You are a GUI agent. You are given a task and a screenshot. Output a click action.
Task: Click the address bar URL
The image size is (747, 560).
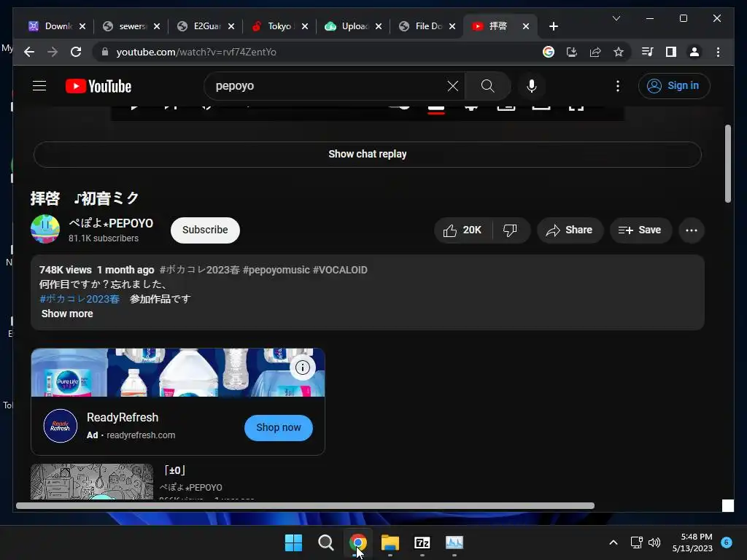tap(196, 52)
